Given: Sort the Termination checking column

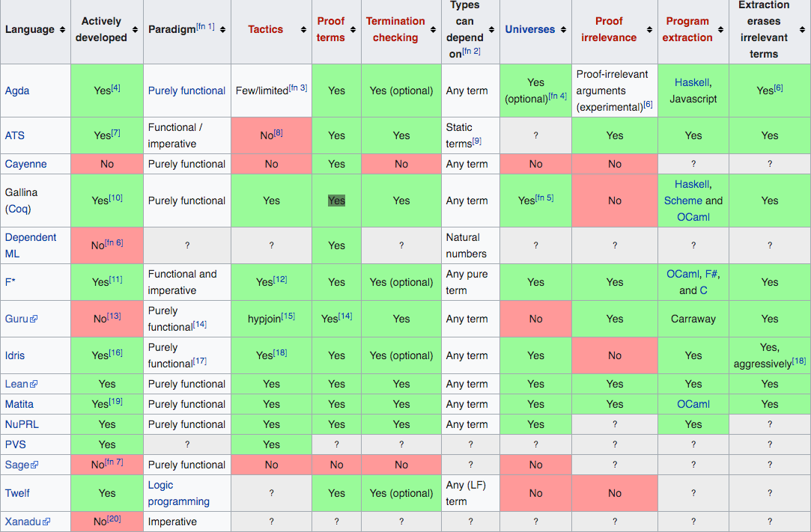Looking at the screenshot, I should point(432,30).
